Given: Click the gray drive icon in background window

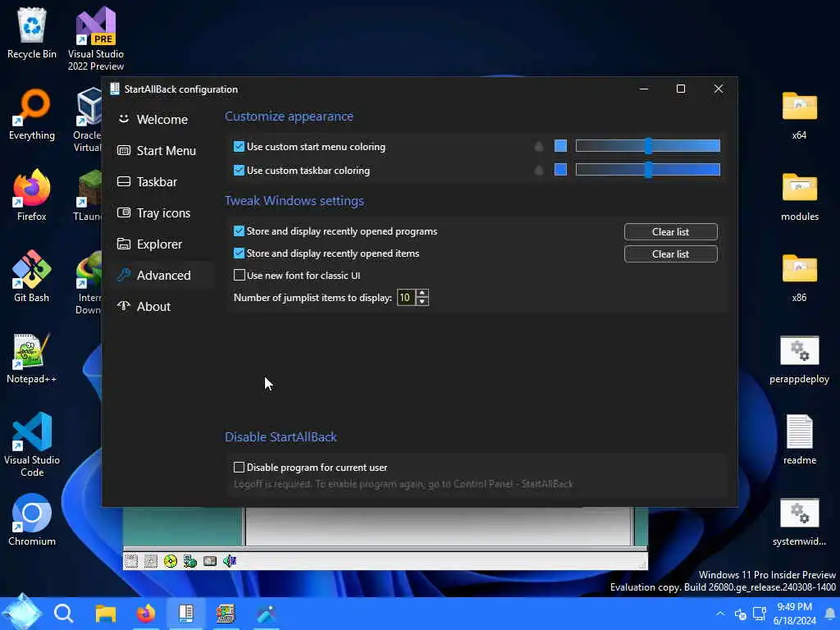Looking at the screenshot, I should (x=210, y=561).
